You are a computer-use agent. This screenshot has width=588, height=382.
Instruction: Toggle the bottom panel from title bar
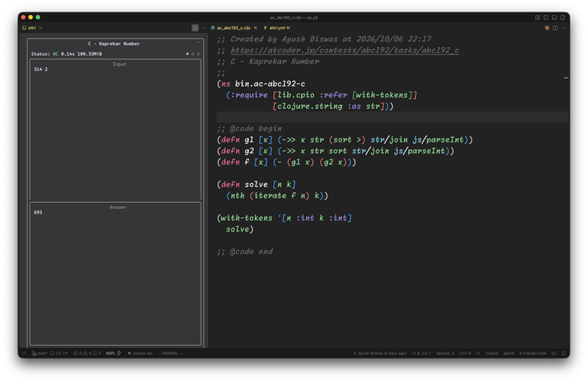554,18
